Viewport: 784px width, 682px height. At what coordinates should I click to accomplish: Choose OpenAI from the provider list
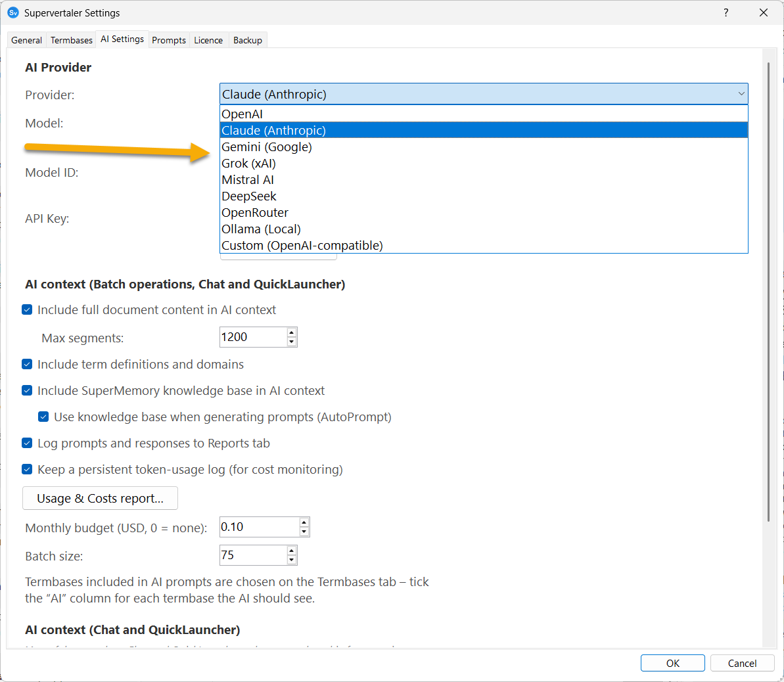484,114
